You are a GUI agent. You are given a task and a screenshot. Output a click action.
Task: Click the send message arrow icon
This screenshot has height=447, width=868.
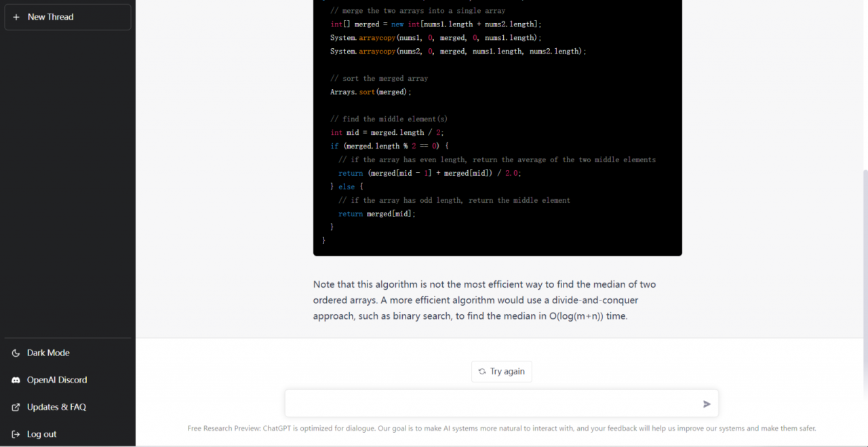pyautogui.click(x=707, y=404)
